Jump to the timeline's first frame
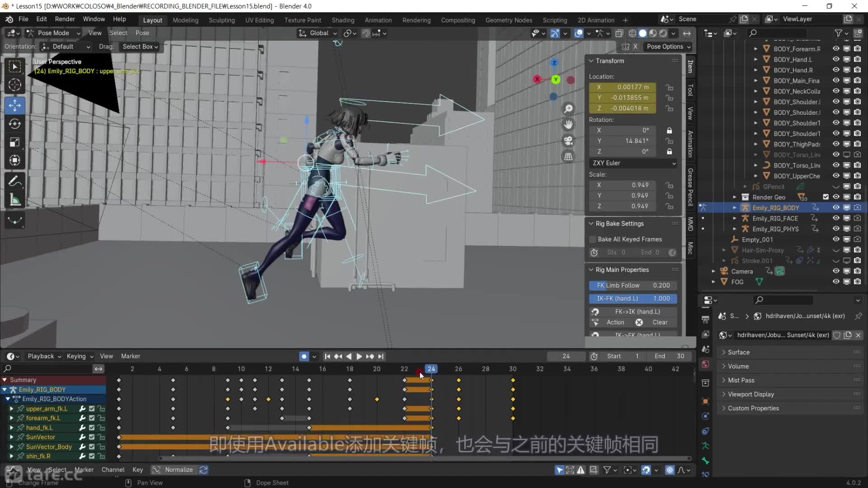The height and width of the screenshot is (488, 868). click(327, 357)
